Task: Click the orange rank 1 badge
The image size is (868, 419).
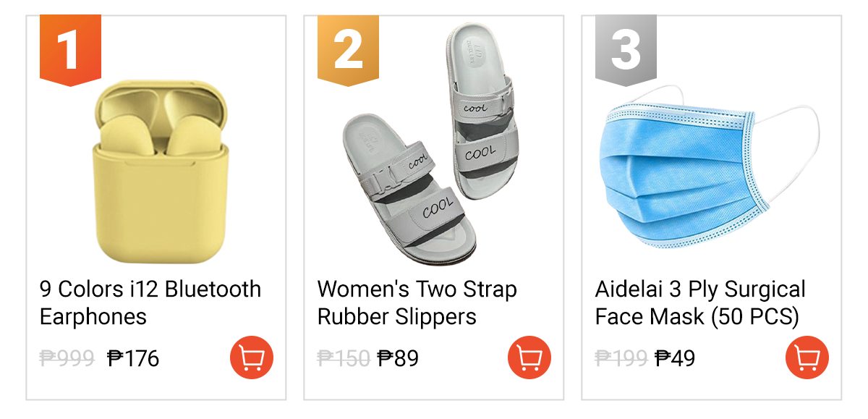Action: [x=69, y=49]
